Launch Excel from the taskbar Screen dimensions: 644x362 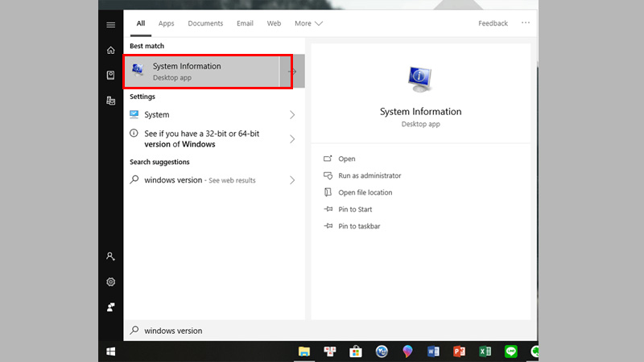pos(485,352)
